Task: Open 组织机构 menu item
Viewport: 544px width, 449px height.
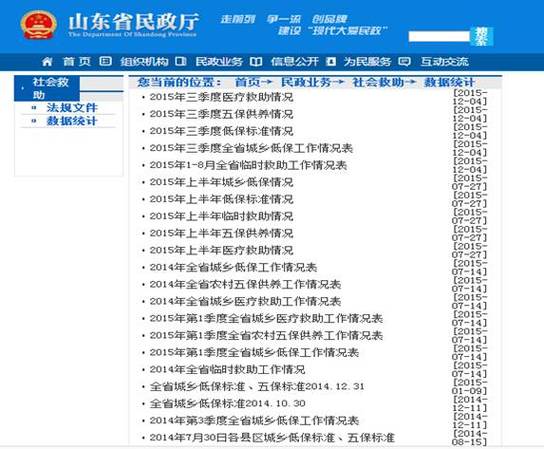Action: 144,62
